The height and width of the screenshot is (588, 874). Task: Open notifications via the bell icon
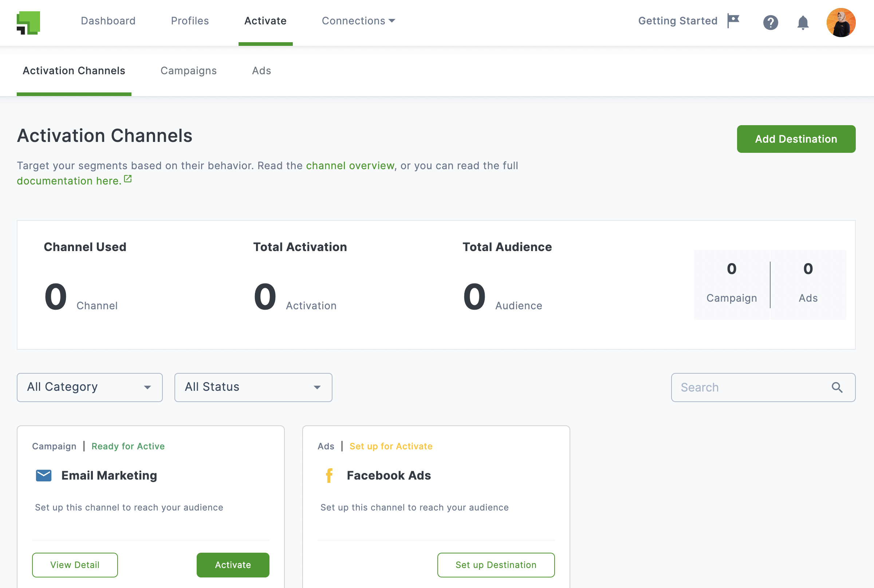[803, 23]
